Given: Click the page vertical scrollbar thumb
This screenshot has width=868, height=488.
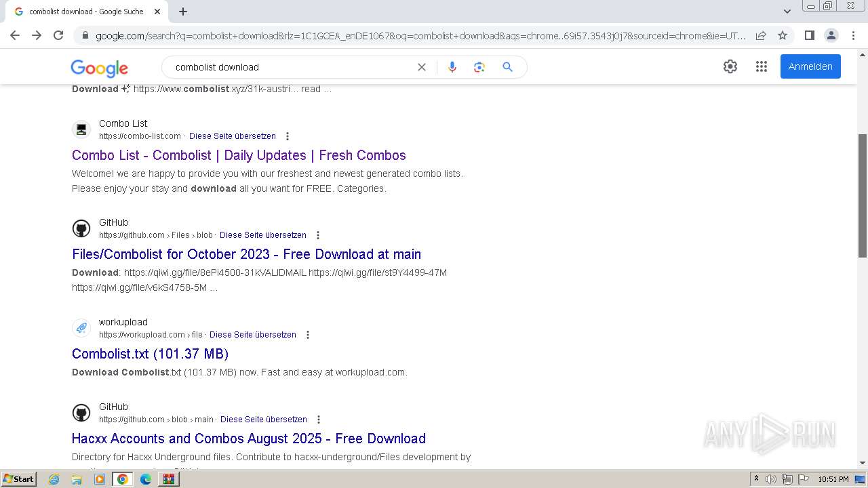Looking at the screenshot, I should [863, 195].
